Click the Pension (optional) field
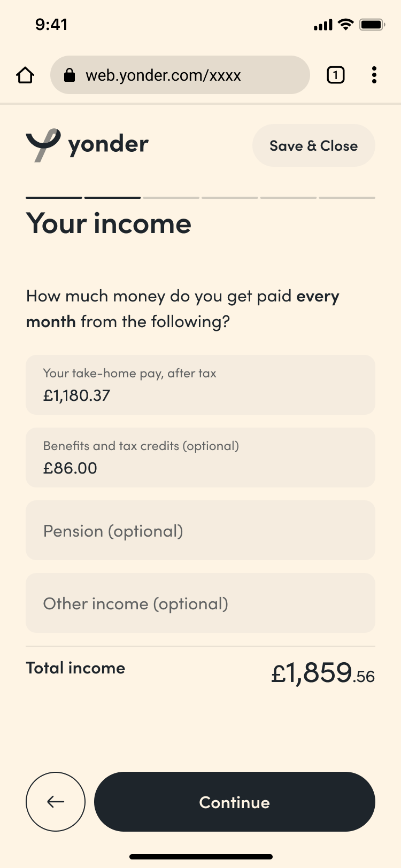 (200, 530)
